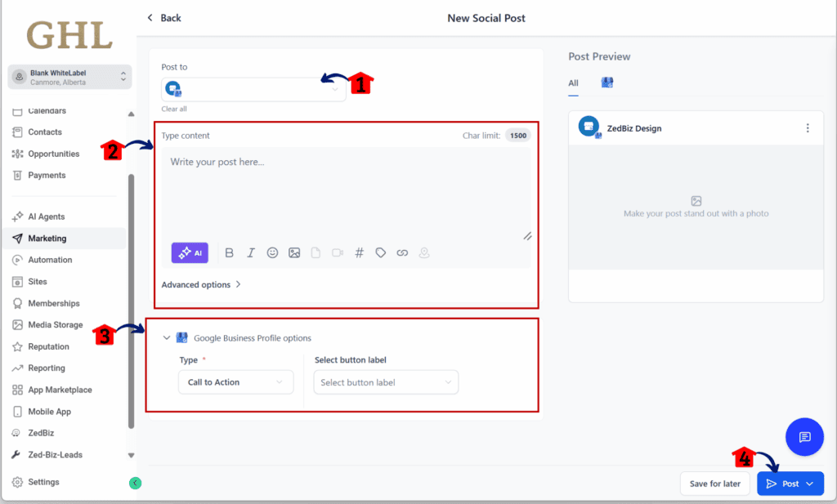Toggle bold formatting in the editor
The image size is (837, 504).
(x=229, y=252)
